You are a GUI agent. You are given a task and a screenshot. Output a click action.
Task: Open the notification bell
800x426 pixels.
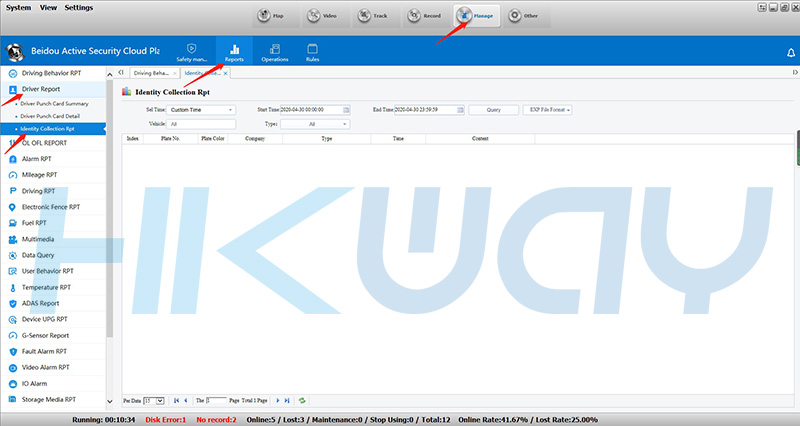tap(791, 53)
